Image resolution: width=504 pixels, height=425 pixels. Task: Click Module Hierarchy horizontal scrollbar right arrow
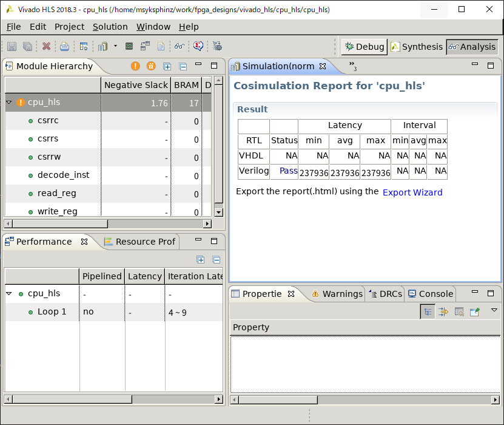tap(207, 223)
